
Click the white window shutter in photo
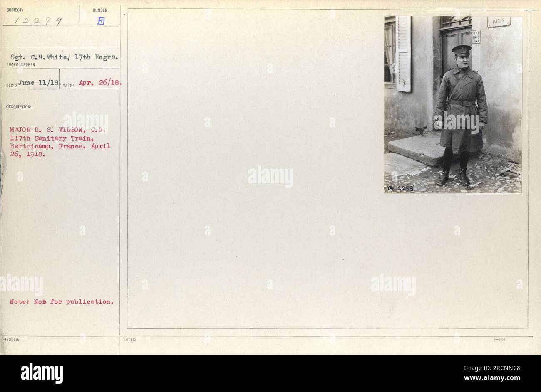tap(403, 54)
